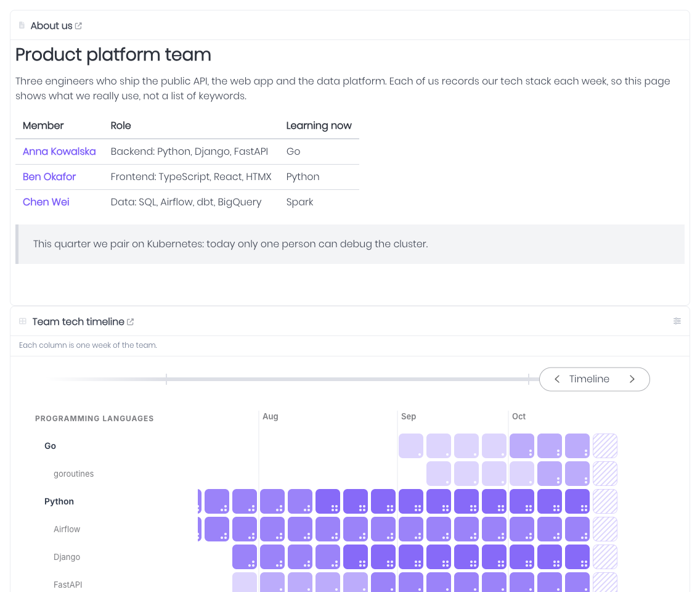The height and width of the screenshot is (592, 700).
Task: Open Anna Kowalska's profile link
Action: pos(59,152)
